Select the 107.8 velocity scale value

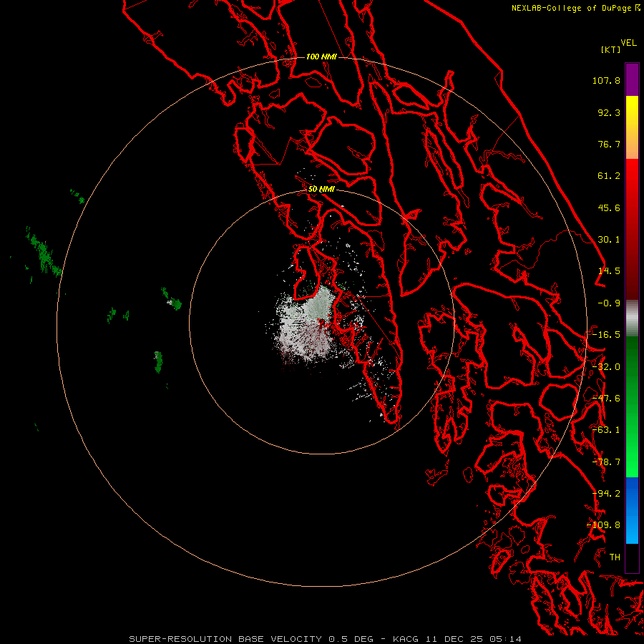[606, 80]
